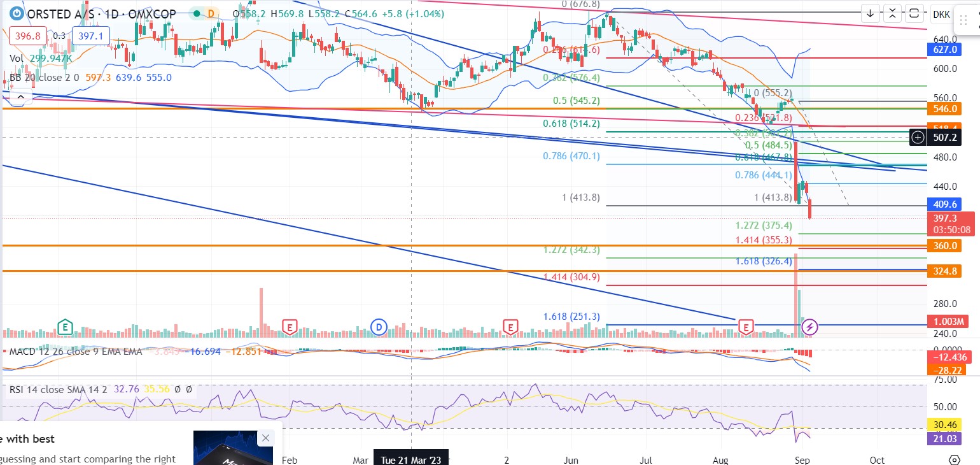Click the orange 324.8 price axis label

point(945,271)
